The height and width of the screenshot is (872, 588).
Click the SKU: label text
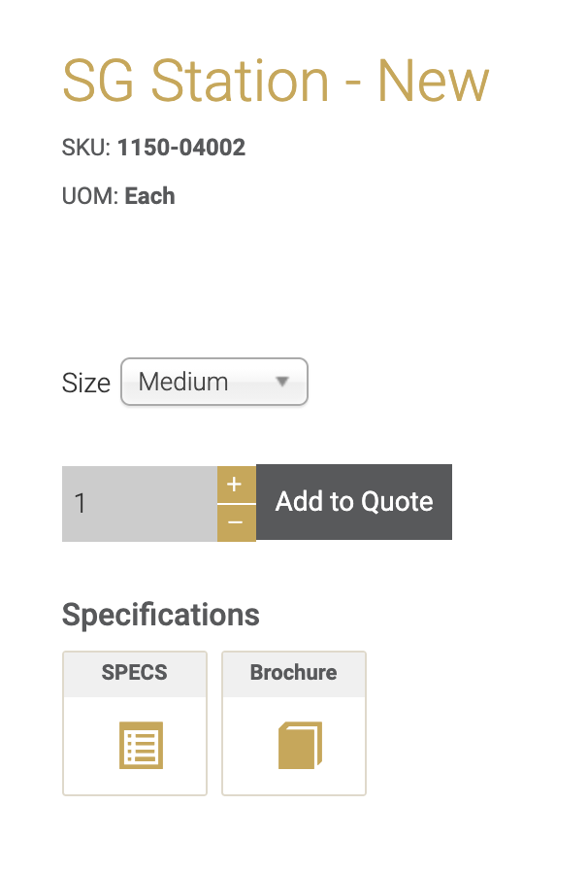(86, 148)
